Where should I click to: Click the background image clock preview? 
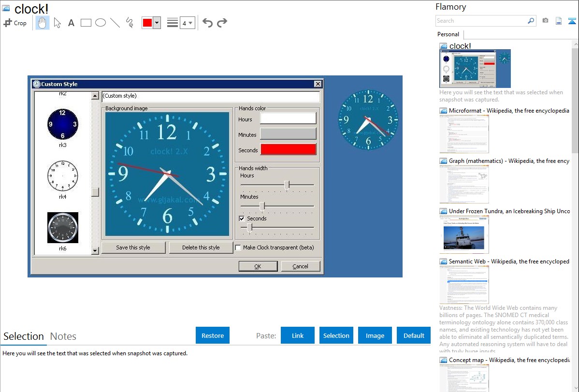167,174
